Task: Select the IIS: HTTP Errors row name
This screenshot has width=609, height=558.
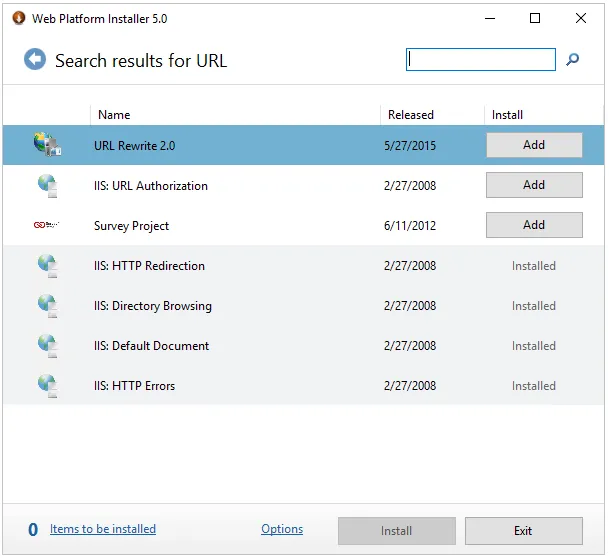Action: (x=134, y=386)
